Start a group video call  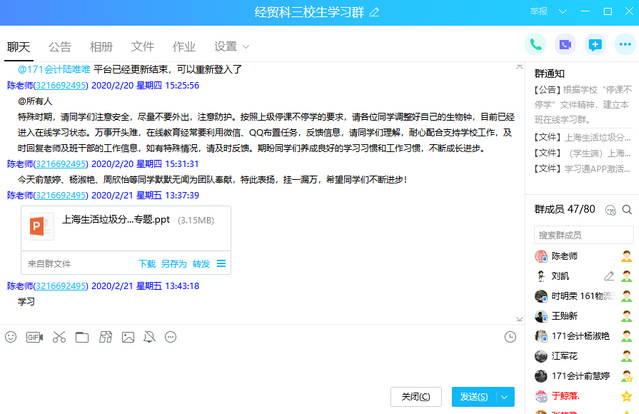pos(565,44)
